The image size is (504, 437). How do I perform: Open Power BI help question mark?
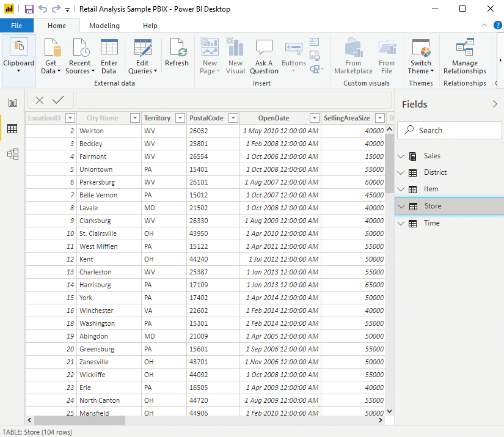497,25
